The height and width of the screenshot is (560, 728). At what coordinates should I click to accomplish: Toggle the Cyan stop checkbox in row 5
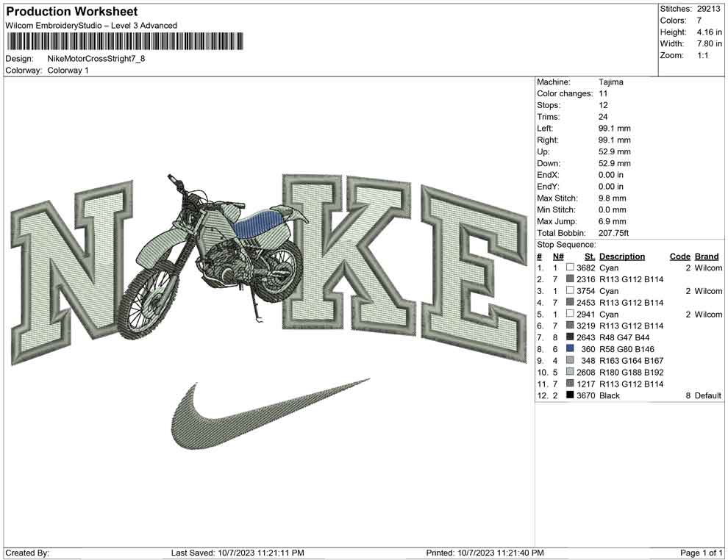tap(570, 314)
